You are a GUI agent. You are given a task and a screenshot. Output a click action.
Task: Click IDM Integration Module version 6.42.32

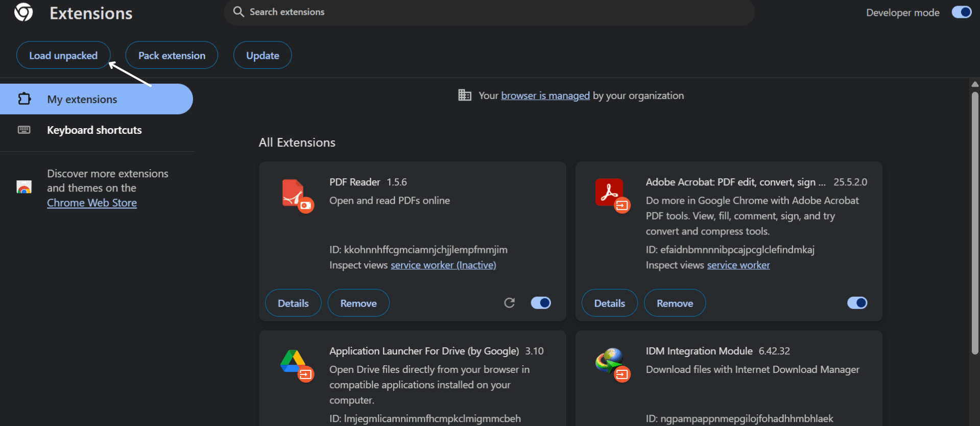tap(774, 351)
